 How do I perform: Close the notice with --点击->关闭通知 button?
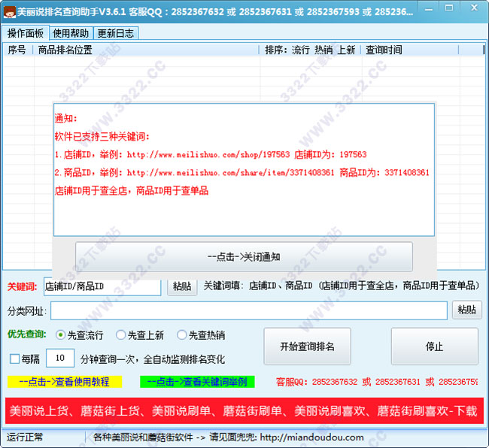(x=244, y=257)
